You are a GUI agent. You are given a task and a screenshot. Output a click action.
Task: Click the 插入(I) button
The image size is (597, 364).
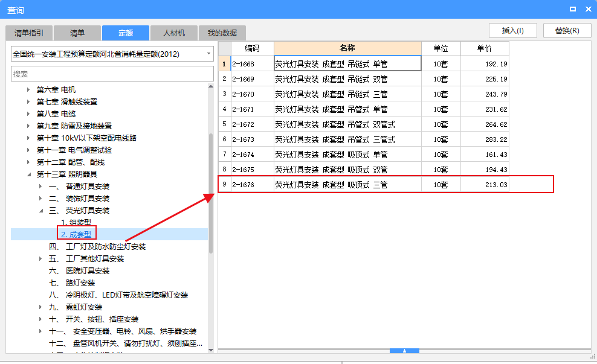[513, 30]
